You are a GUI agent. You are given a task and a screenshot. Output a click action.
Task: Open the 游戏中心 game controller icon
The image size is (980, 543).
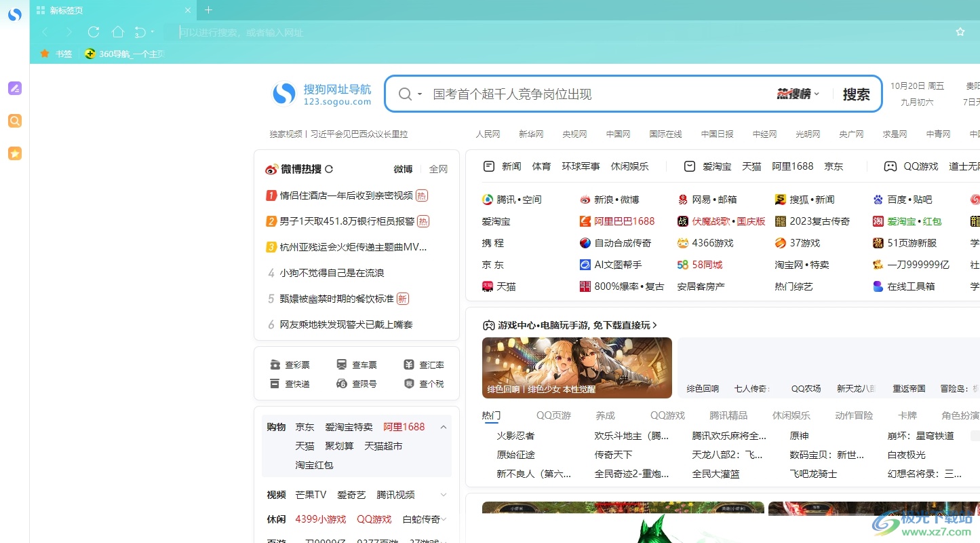[x=488, y=325]
